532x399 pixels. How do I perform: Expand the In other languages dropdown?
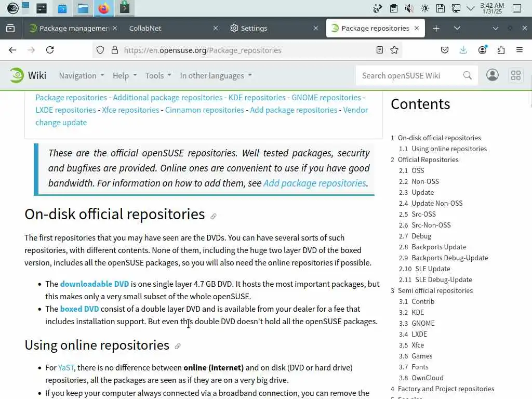pos(216,76)
